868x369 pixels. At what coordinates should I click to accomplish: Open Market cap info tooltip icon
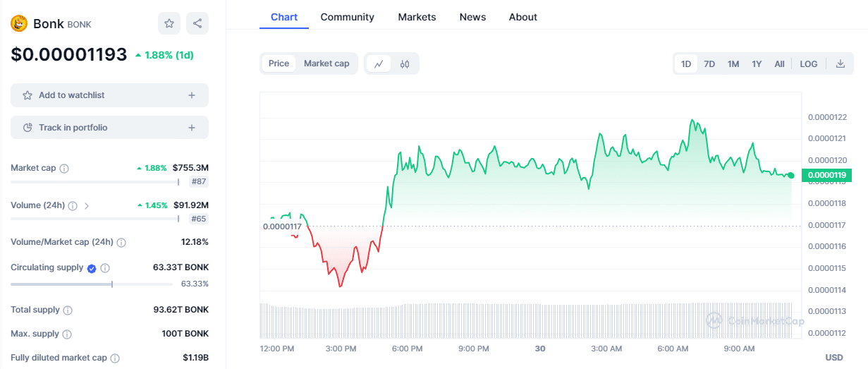[64, 169]
